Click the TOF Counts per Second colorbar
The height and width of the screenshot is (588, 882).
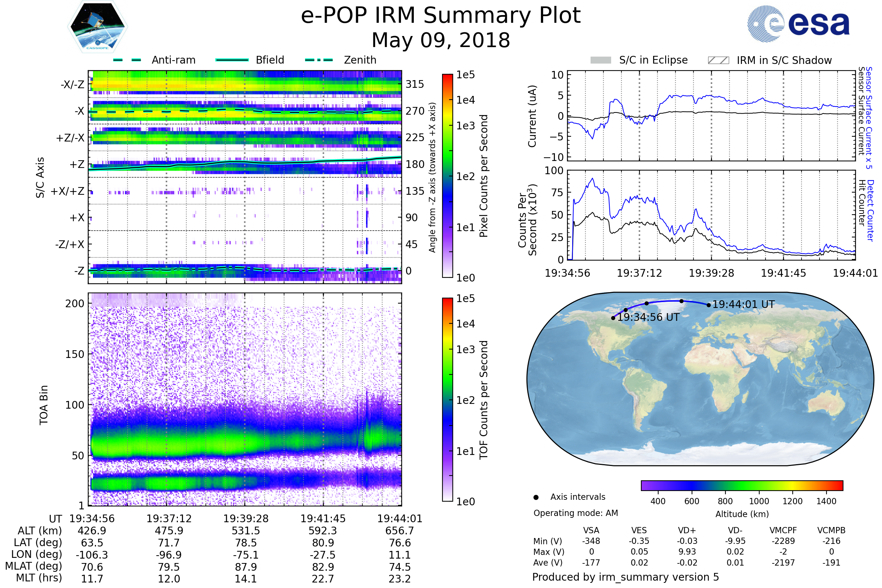447,399
